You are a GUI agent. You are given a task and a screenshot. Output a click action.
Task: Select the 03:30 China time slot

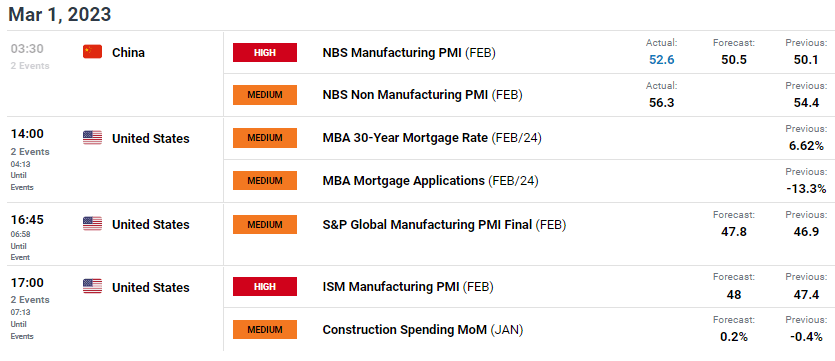click(27, 48)
